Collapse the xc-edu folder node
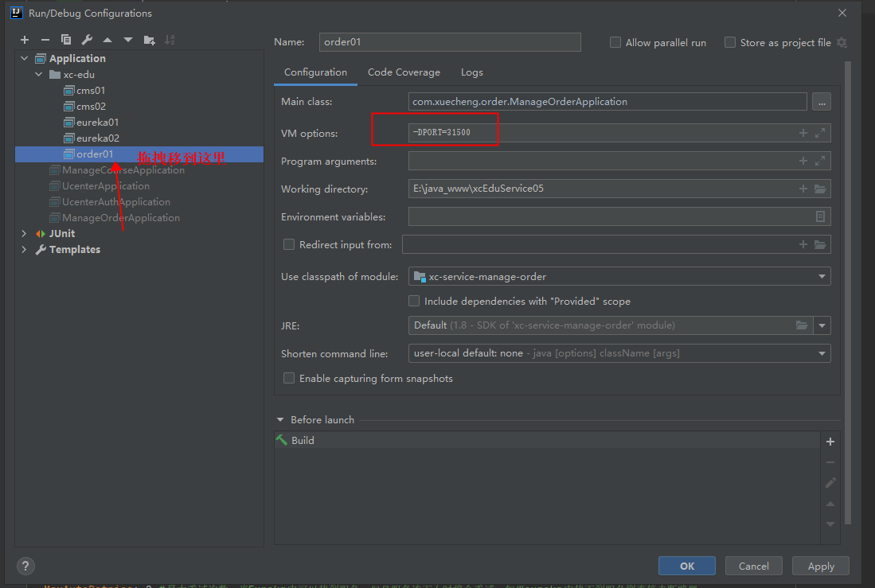The width and height of the screenshot is (875, 588). click(38, 74)
